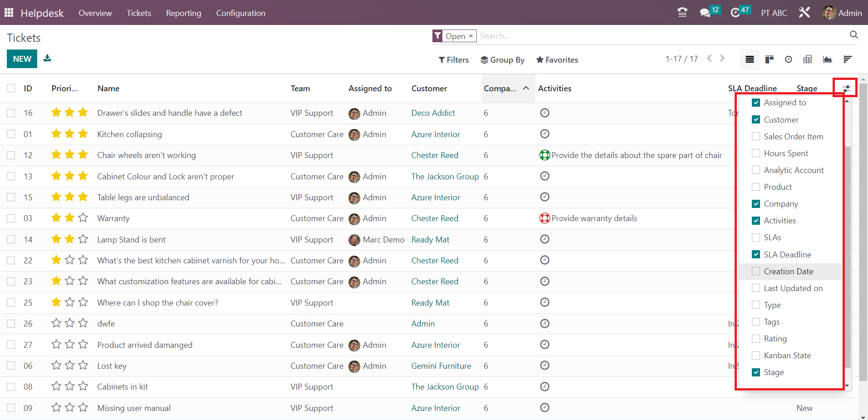Click the download export icon
This screenshot has height=420, width=868.
(x=47, y=58)
